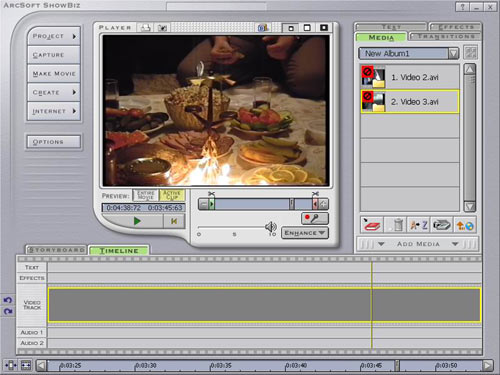Viewport: 500px width, 375px height.
Task: Preview the Active Clip only
Action: tap(172, 195)
